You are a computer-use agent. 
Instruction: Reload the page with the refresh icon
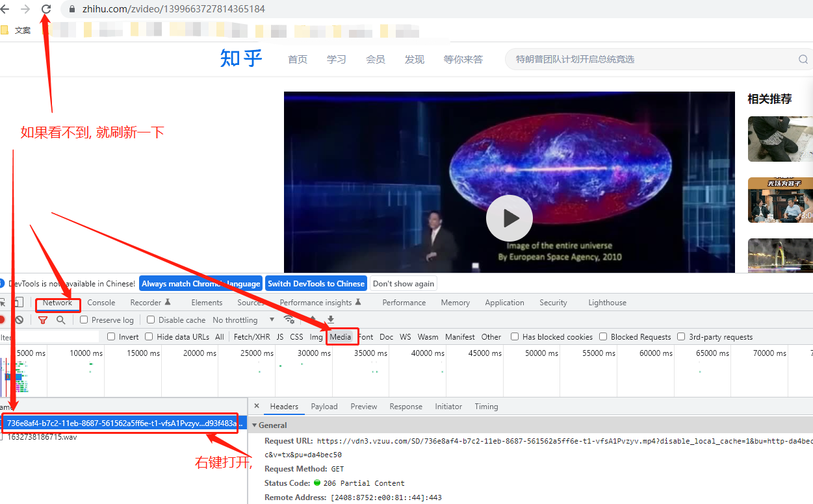coord(46,9)
